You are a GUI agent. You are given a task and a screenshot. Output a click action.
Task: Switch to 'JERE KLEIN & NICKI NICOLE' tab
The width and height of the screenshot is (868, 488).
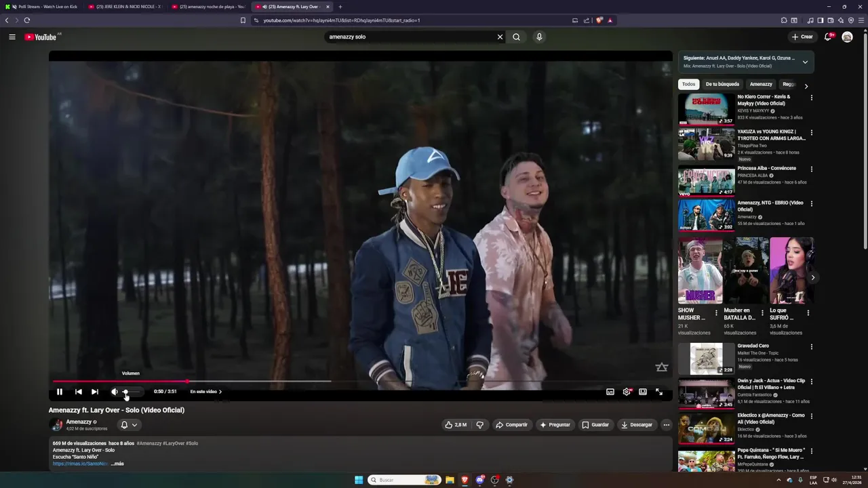tap(125, 7)
